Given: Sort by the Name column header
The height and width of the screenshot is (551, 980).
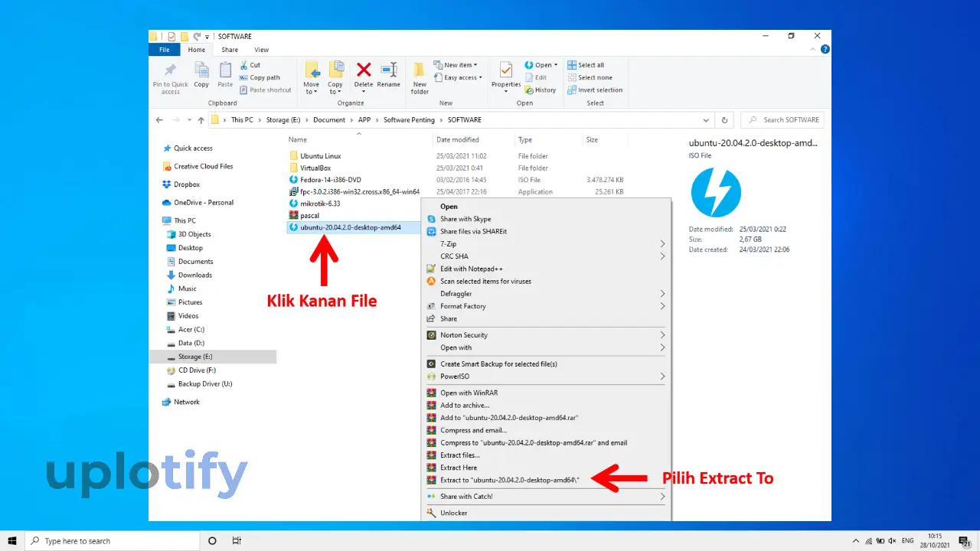Looking at the screenshot, I should pos(298,140).
